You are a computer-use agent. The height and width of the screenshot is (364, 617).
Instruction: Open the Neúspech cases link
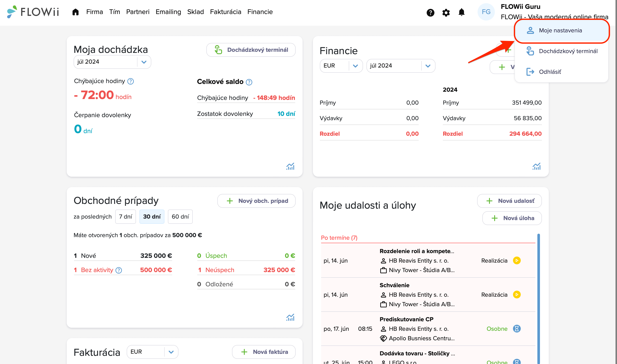(x=246, y=270)
